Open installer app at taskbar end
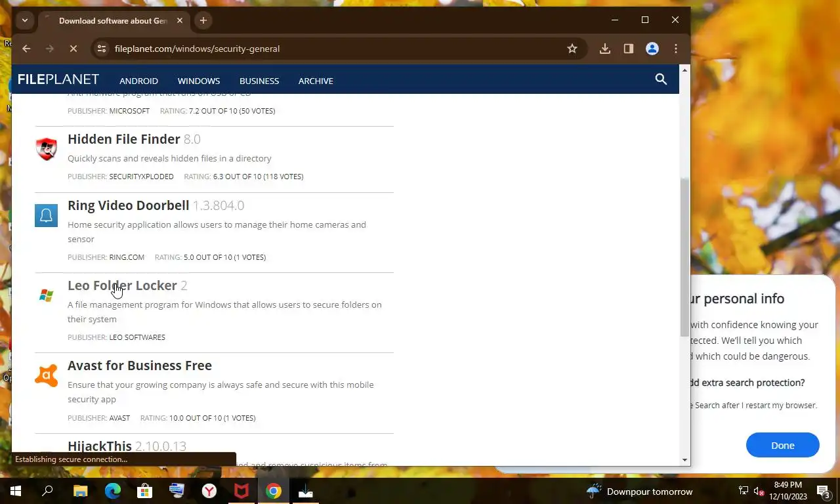 pos(306,491)
